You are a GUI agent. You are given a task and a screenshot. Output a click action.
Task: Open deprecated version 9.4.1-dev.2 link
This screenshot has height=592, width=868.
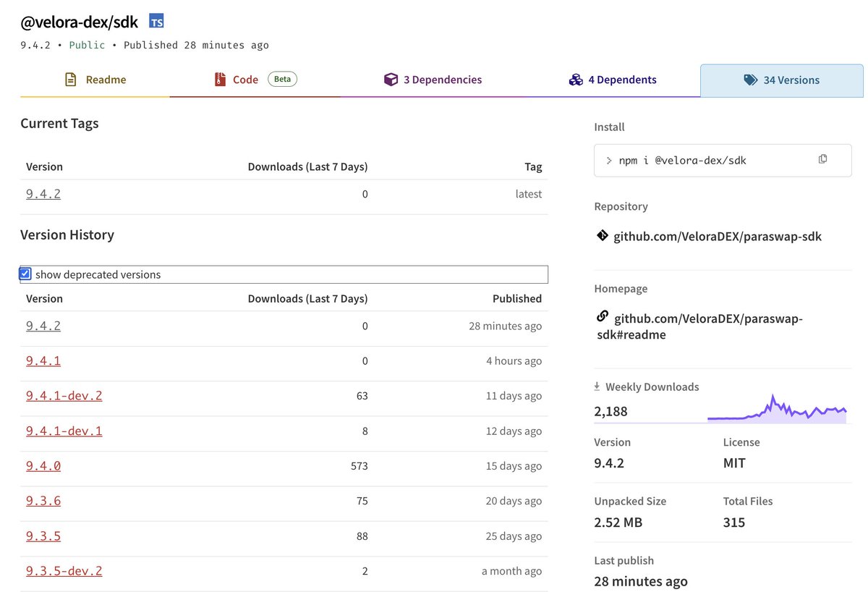(x=64, y=395)
